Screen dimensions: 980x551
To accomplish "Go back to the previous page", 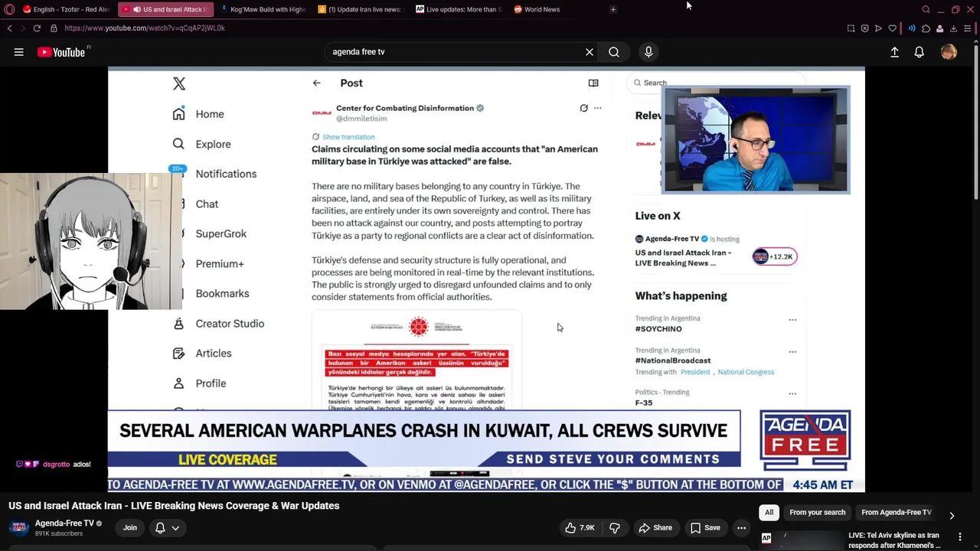I will coord(9,28).
